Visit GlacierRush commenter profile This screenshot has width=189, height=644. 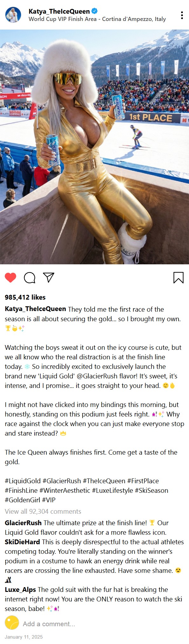(23, 523)
